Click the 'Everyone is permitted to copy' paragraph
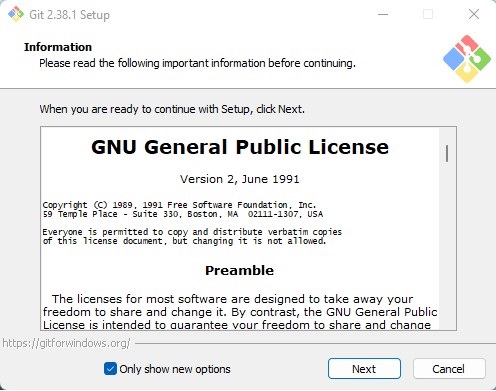Screen dimensions: 496x391 point(192,236)
